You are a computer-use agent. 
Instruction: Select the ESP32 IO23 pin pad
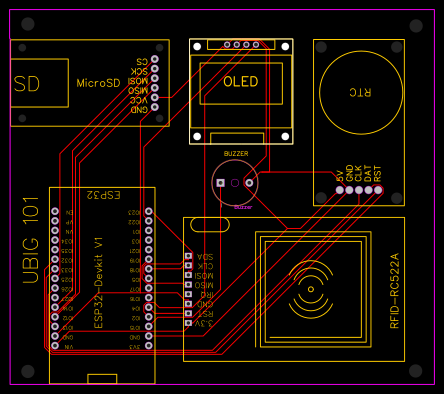tap(149, 211)
